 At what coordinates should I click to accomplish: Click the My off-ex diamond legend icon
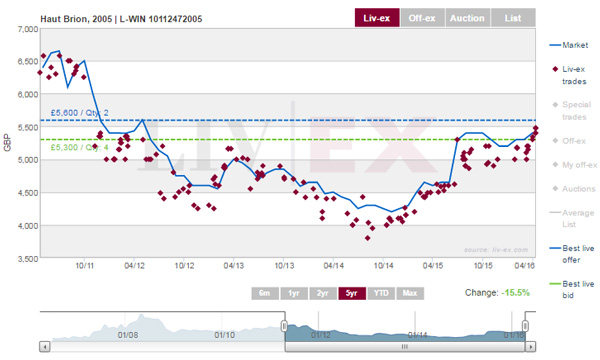pyautogui.click(x=555, y=165)
